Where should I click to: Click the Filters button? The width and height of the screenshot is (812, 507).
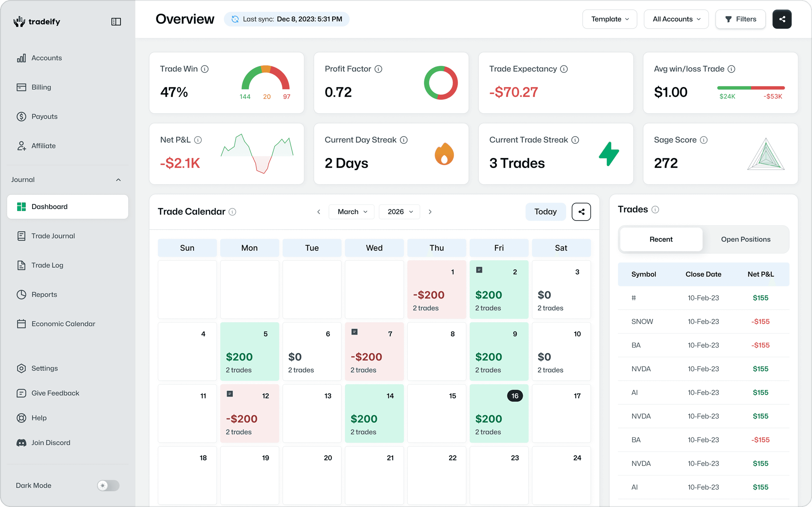click(740, 19)
